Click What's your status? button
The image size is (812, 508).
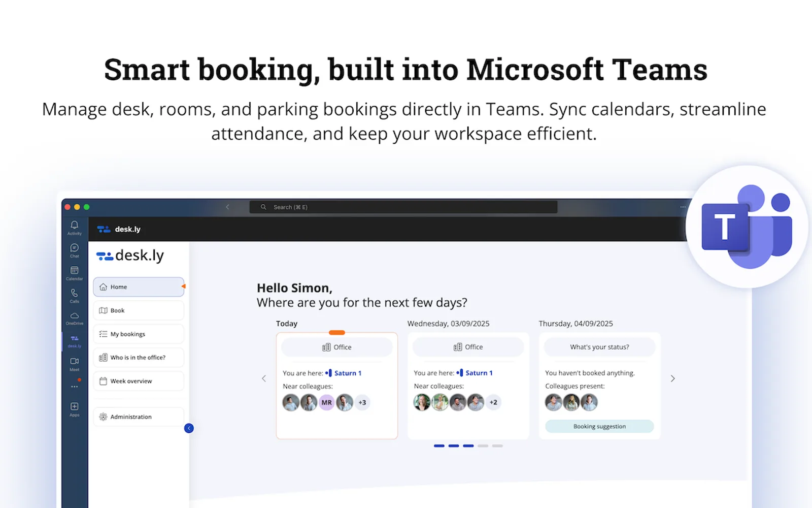(x=599, y=347)
